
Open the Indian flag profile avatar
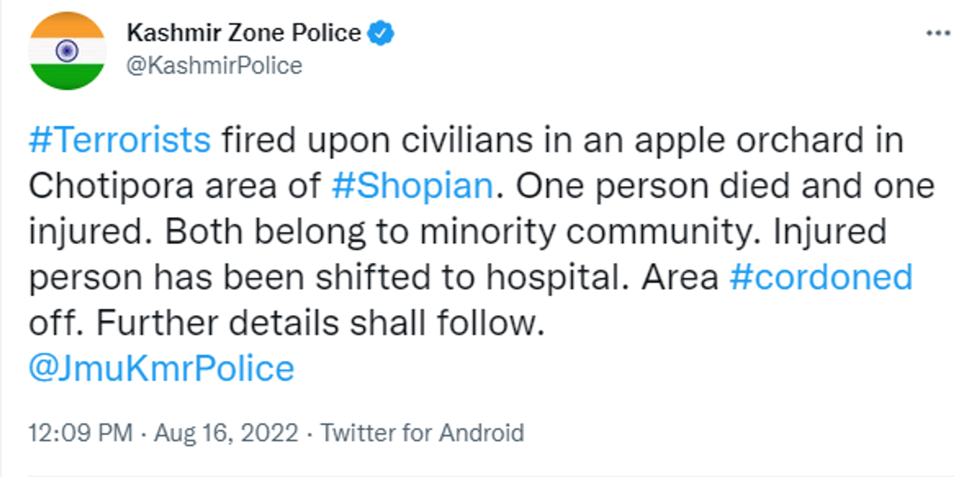coord(67,51)
